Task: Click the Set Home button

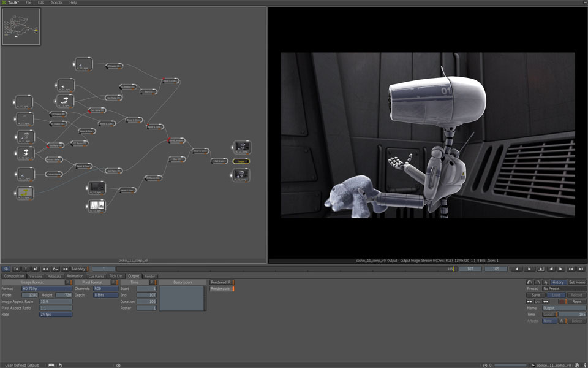Action: (576, 282)
